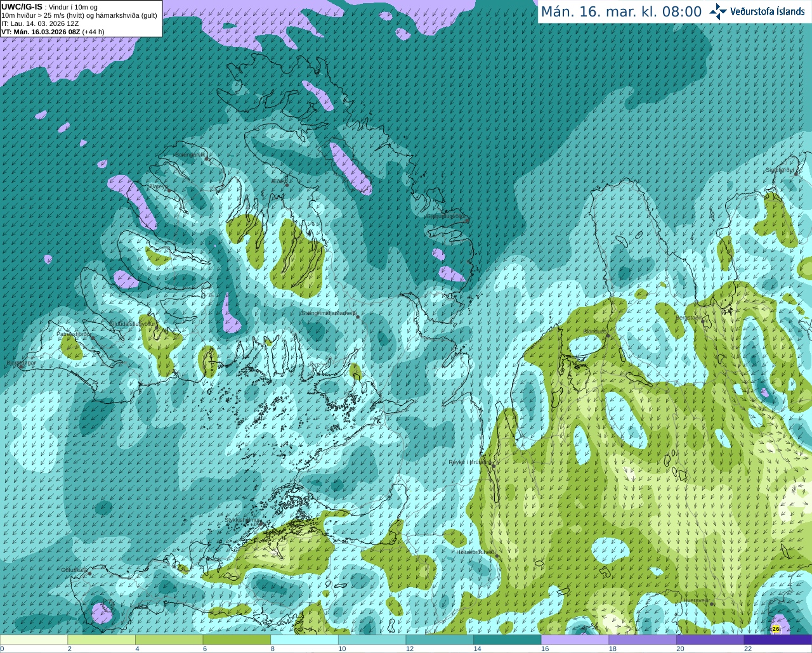This screenshot has width=812, height=653.
Task: Click the UWC/IG-IS model title text
Action: tap(22, 6)
